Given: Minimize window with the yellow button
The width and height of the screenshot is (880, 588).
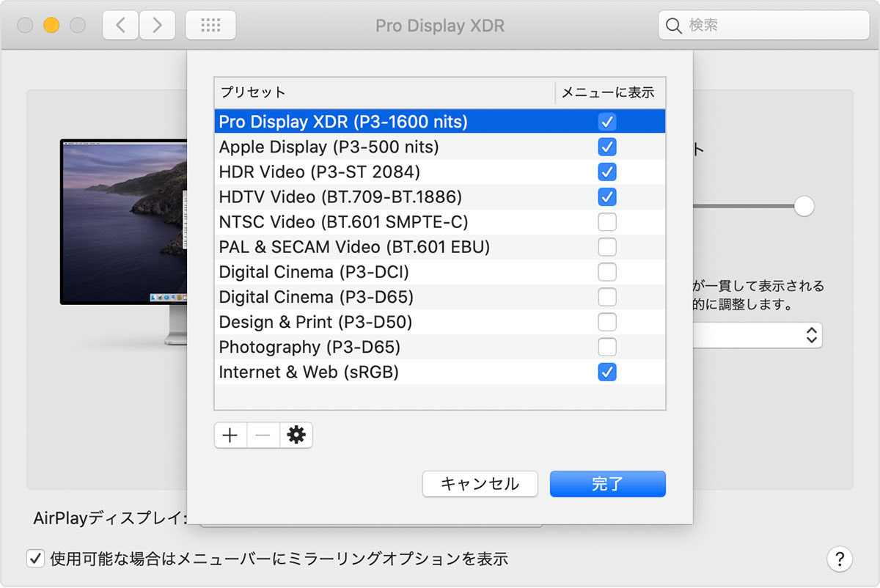Looking at the screenshot, I should [x=51, y=26].
